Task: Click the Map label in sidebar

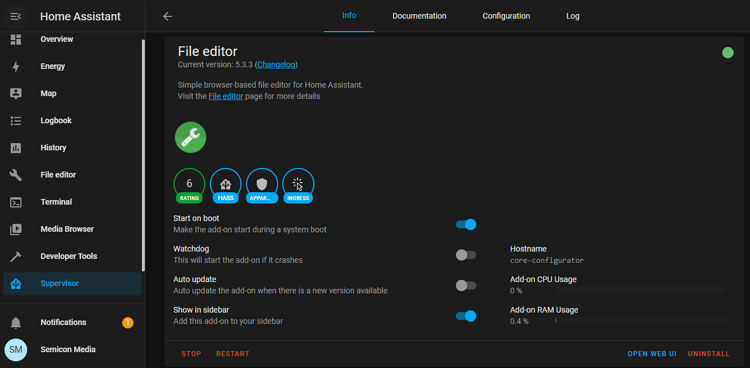Action: [48, 93]
